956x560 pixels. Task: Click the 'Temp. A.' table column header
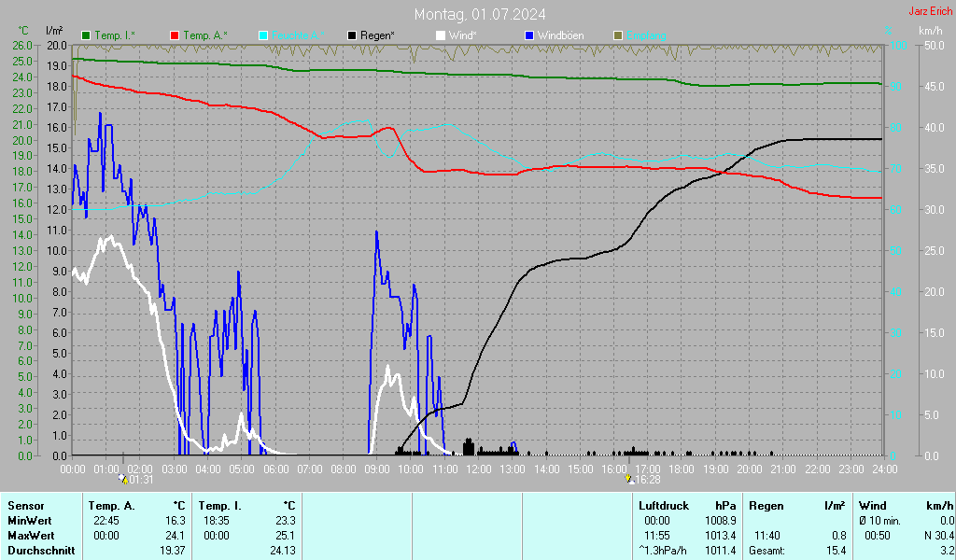[112, 506]
